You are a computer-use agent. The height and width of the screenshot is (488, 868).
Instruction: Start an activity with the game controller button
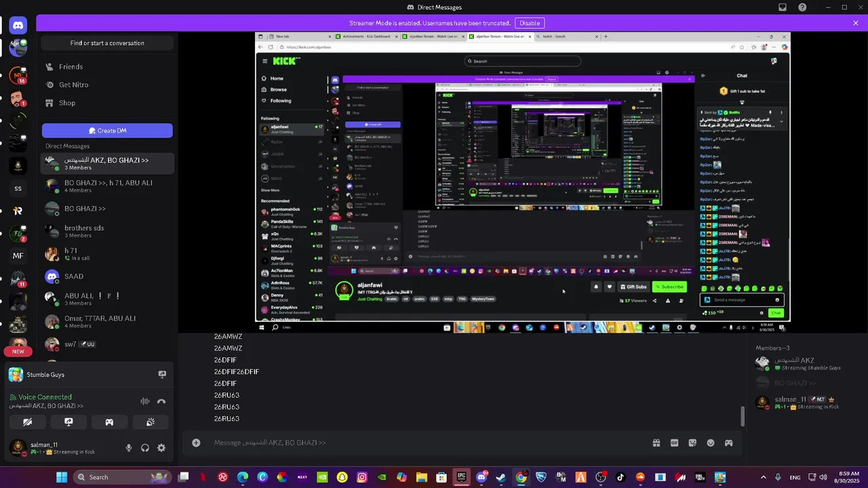pos(109,422)
